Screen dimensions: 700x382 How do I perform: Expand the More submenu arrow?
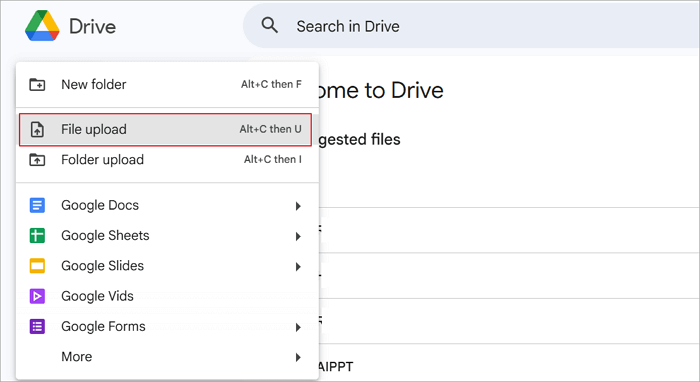pyautogui.click(x=298, y=357)
